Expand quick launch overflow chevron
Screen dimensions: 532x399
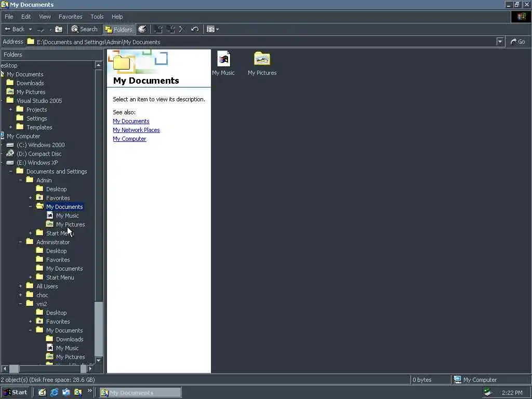tap(89, 391)
